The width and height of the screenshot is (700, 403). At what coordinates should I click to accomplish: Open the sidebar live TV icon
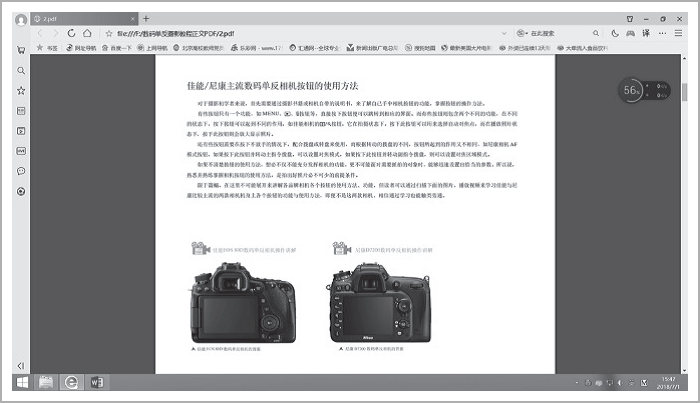coord(21,151)
